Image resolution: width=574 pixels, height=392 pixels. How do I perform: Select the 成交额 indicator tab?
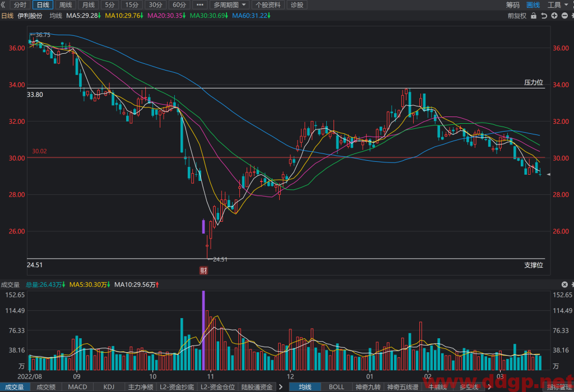pyautogui.click(x=46, y=387)
